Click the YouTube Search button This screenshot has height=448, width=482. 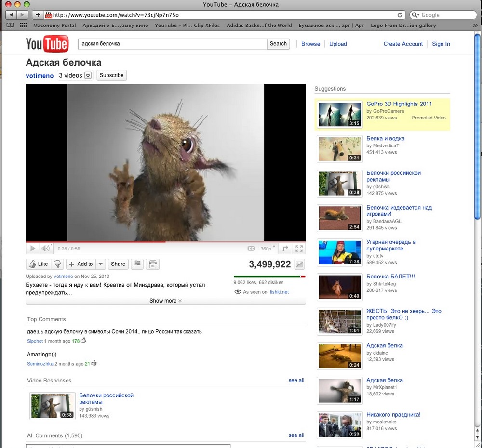(278, 44)
